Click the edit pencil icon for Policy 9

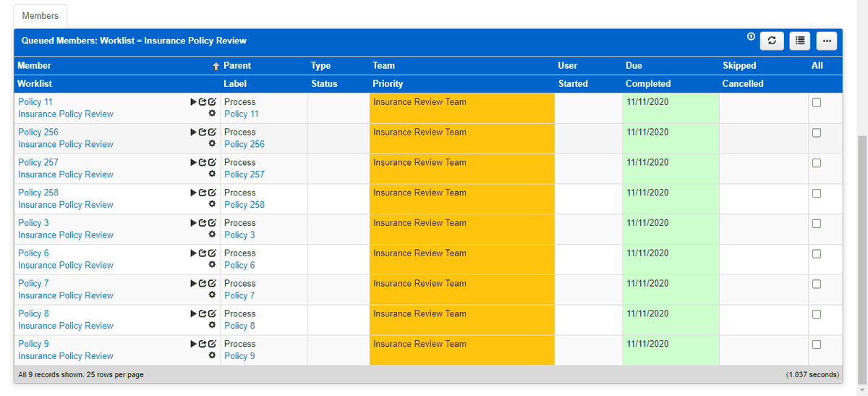click(x=213, y=344)
